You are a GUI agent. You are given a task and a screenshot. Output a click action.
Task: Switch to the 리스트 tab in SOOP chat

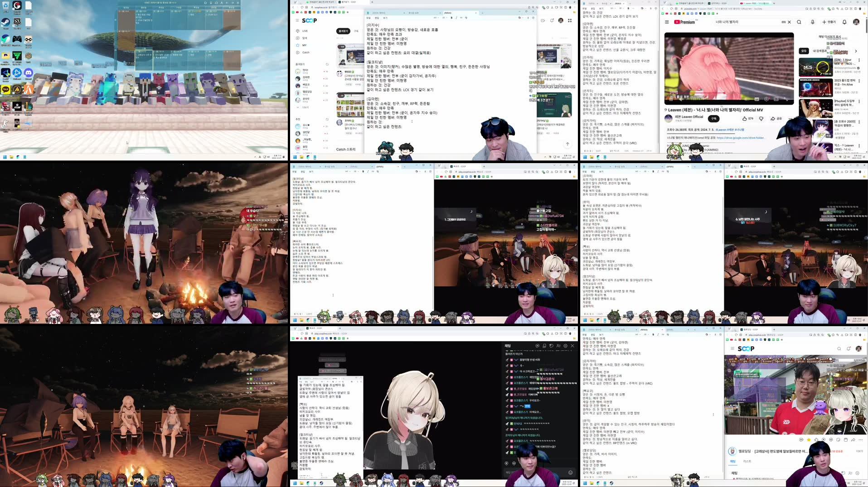[x=747, y=460]
